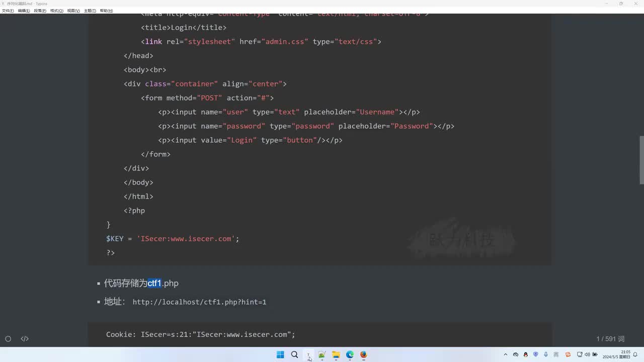Open File Explorer from the taskbar
This screenshot has height=362, width=644.
click(x=336, y=354)
